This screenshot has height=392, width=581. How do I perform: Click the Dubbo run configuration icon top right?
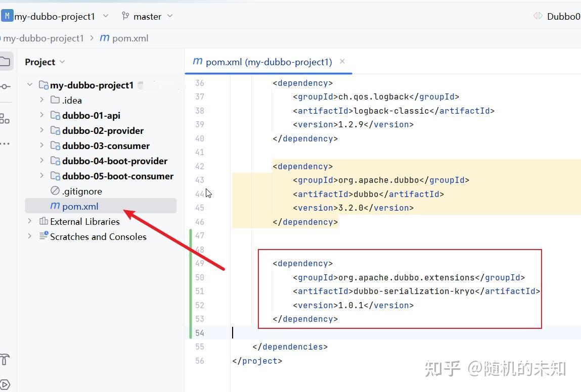pos(537,16)
